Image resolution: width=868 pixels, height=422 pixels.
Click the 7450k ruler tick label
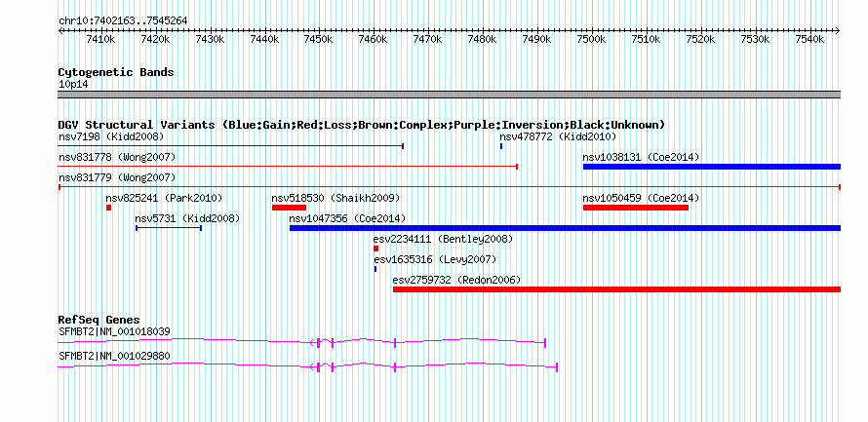(x=318, y=39)
